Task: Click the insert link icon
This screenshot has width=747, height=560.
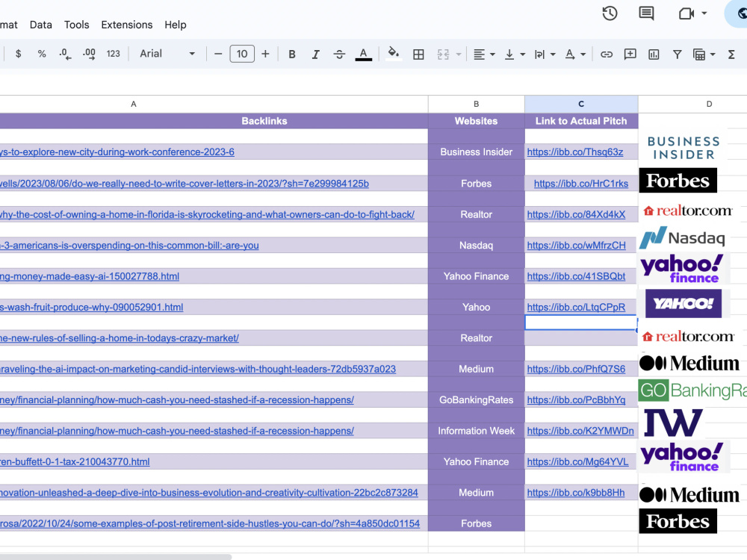Action: coord(606,55)
